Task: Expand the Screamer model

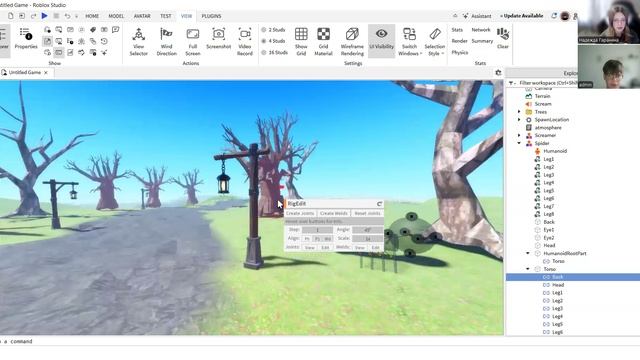Action: click(519, 136)
